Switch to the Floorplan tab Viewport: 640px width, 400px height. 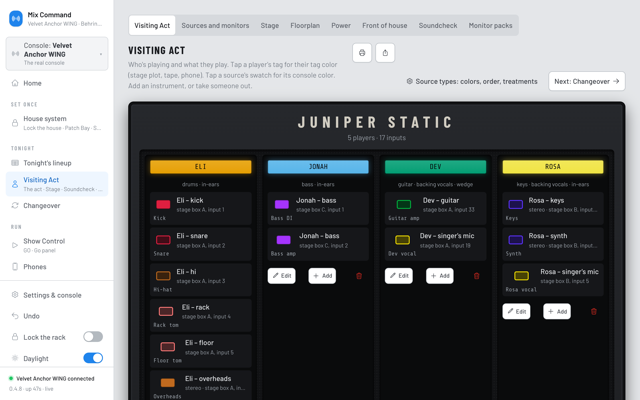[305, 25]
